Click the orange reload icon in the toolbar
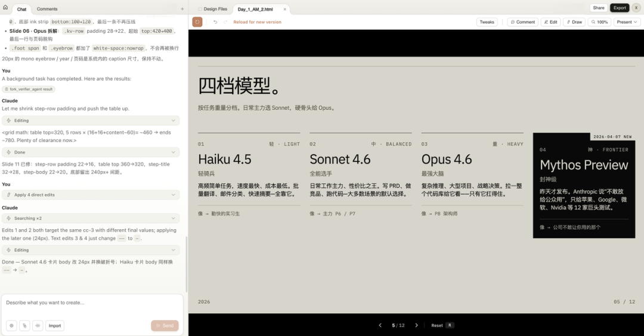 click(x=197, y=22)
